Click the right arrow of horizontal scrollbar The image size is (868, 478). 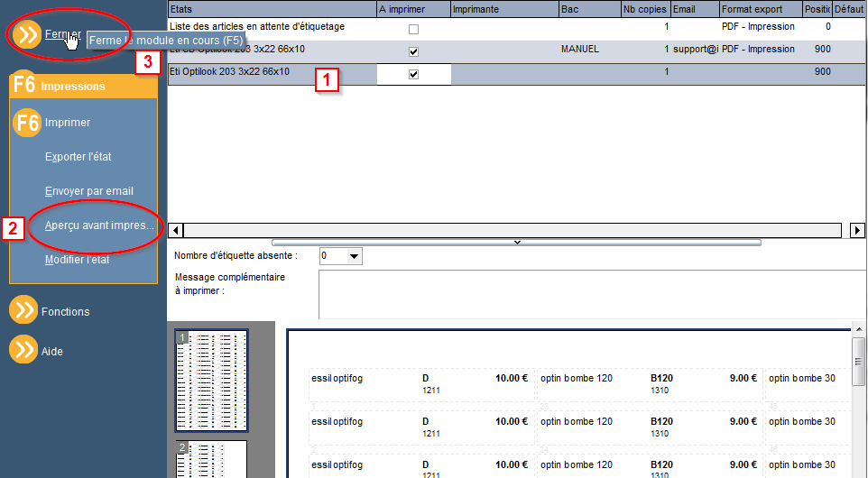tap(857, 230)
